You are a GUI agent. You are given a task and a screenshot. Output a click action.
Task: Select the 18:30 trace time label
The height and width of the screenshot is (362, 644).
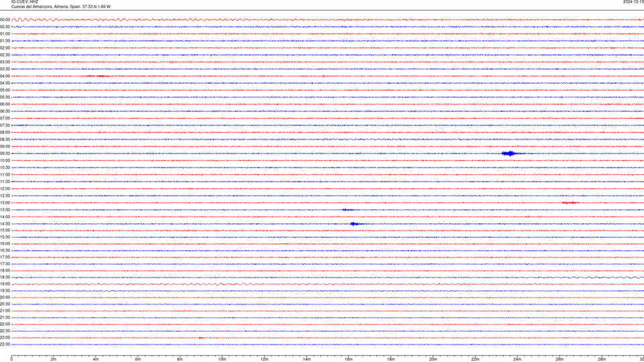(5, 278)
